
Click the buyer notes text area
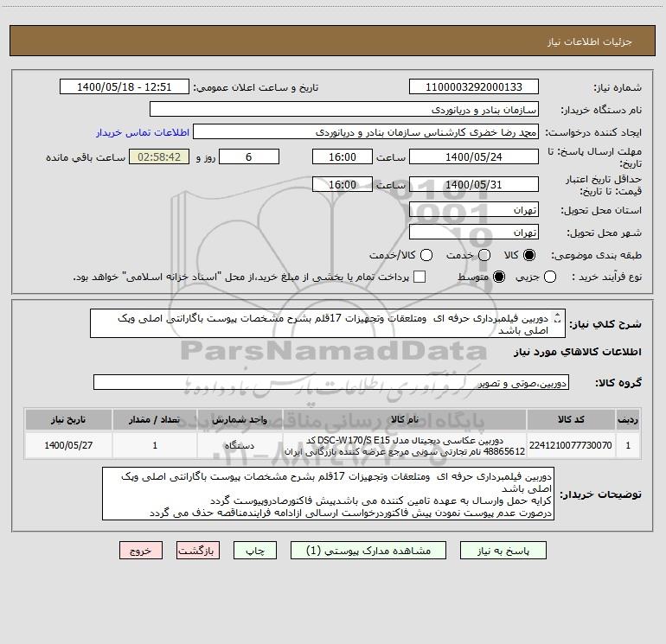pyautogui.click(x=328, y=494)
